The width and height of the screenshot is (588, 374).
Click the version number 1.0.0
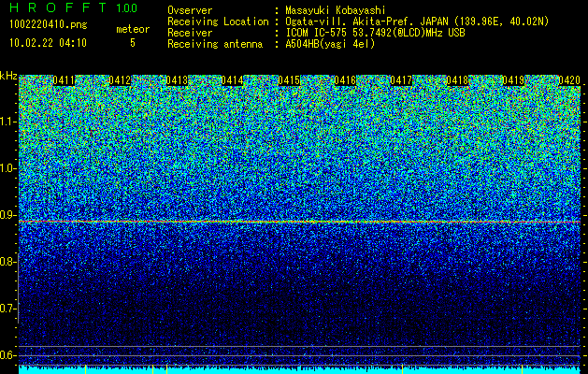[x=127, y=7]
